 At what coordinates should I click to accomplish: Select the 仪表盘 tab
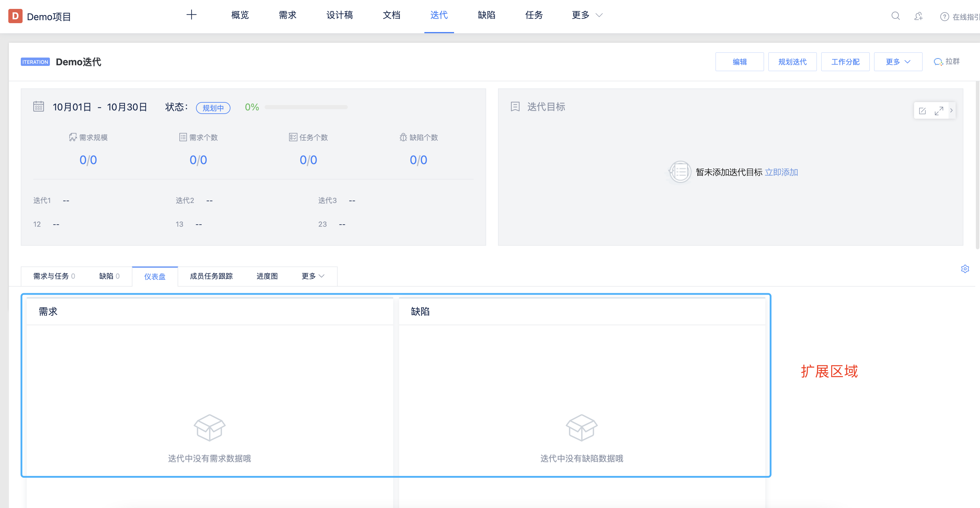click(x=155, y=277)
